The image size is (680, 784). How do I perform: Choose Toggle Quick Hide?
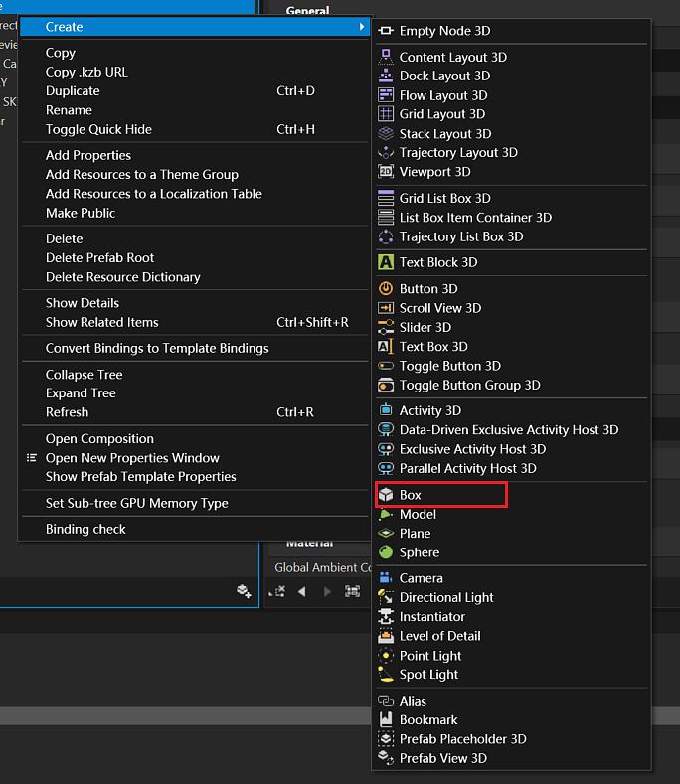tap(98, 129)
